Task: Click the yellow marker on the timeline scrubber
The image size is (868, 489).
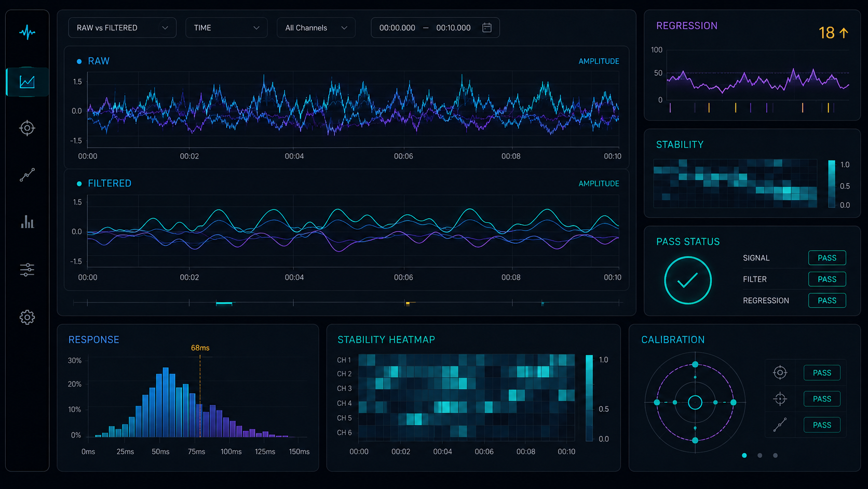Action: click(408, 303)
